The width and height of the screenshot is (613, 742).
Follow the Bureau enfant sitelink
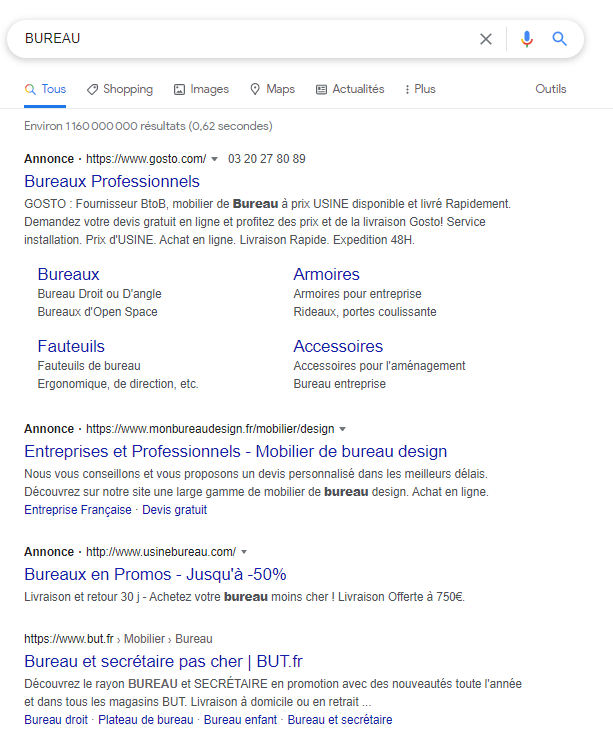[240, 720]
